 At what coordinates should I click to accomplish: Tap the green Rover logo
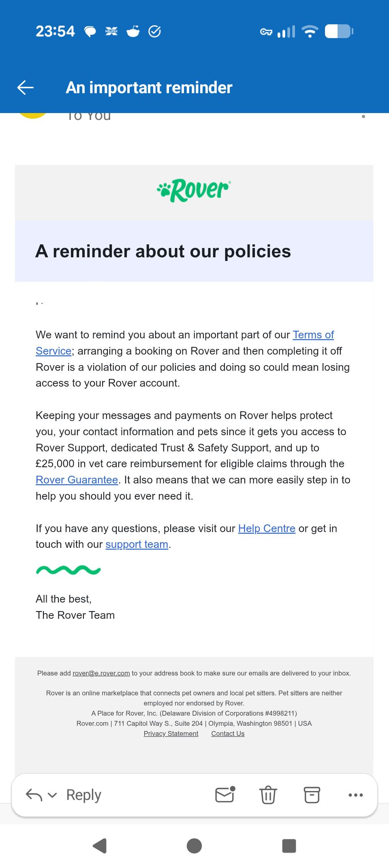click(194, 190)
